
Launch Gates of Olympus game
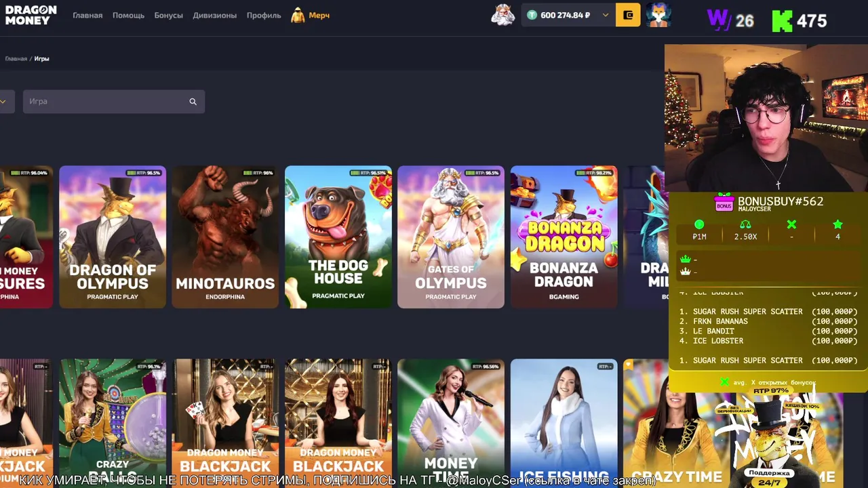pyautogui.click(x=451, y=237)
